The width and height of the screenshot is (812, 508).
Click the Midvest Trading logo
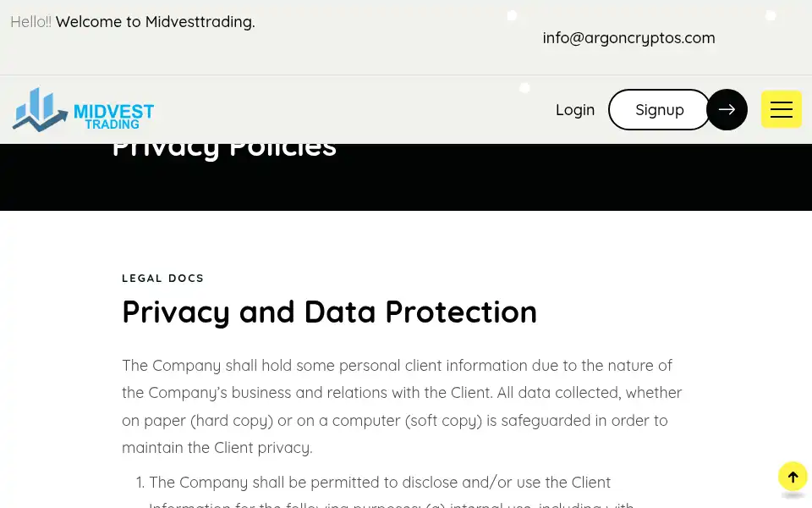84,109
